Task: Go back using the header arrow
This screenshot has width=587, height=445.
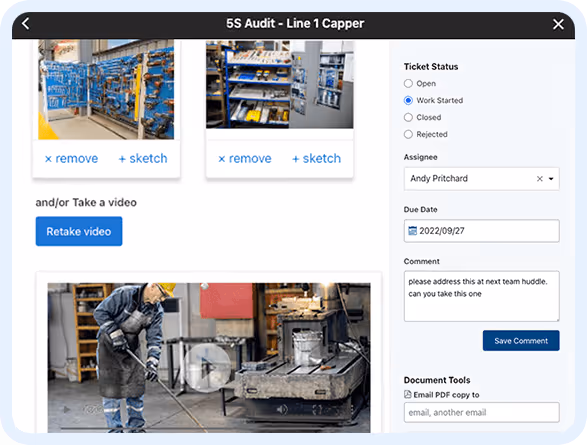Action: (25, 24)
